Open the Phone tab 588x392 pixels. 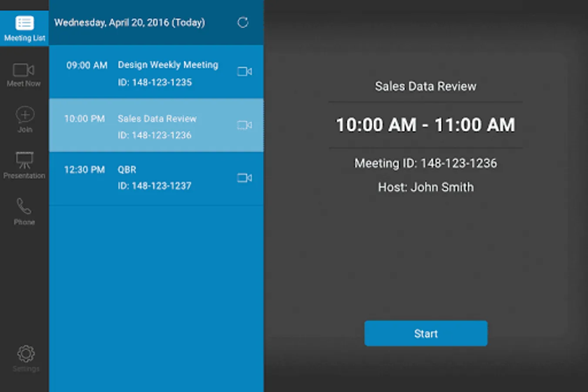[x=24, y=212]
